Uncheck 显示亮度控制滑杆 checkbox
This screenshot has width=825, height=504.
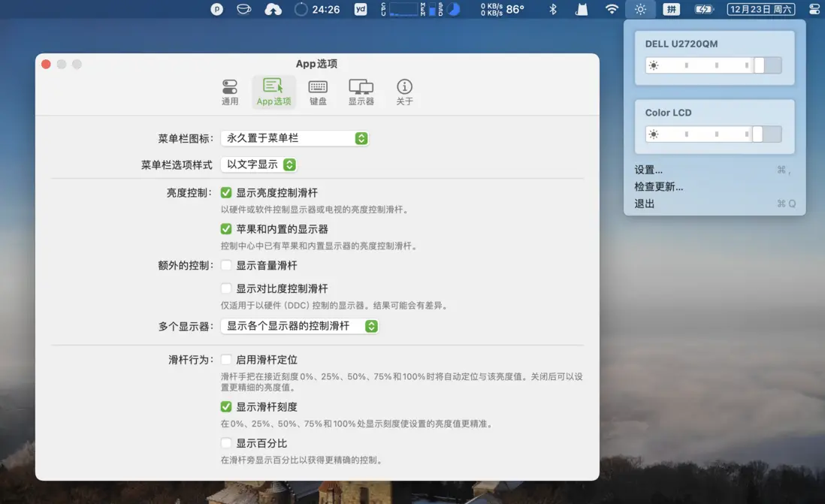(226, 192)
